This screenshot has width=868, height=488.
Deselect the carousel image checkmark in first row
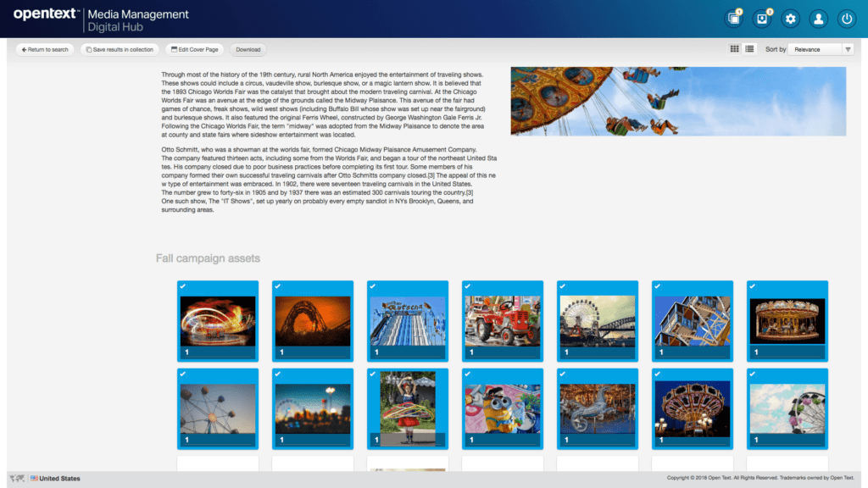coord(753,287)
